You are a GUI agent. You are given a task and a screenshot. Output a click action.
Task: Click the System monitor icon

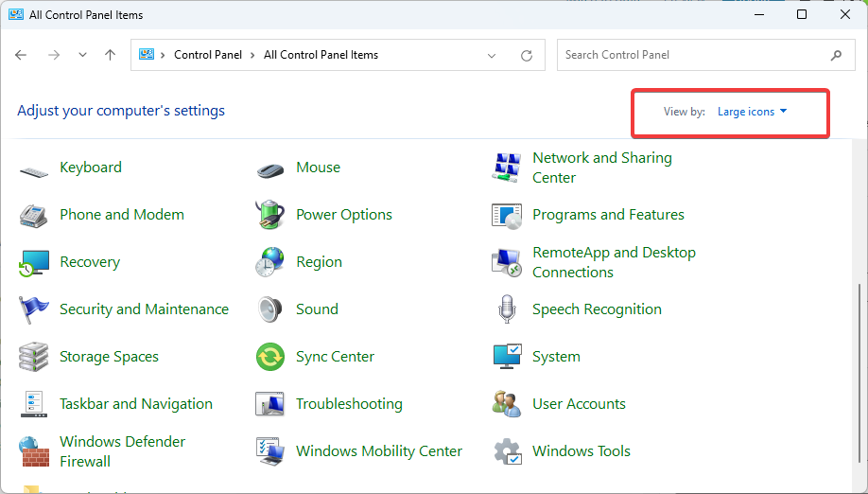507,357
